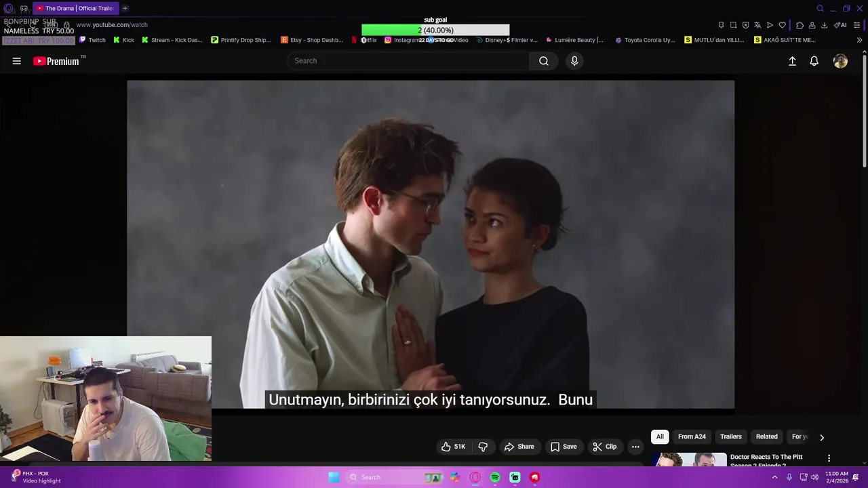Open the Opera GX taskbar icon
The width and height of the screenshot is (868, 488).
475,477
